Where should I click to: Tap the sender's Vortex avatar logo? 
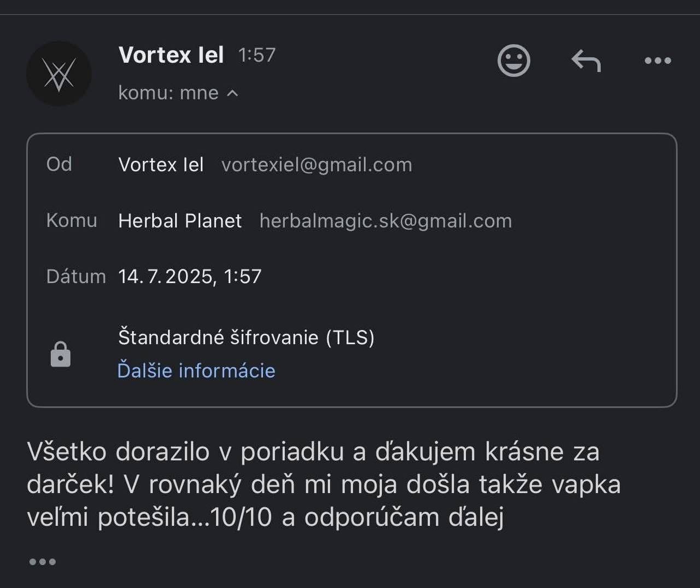tap(59, 74)
